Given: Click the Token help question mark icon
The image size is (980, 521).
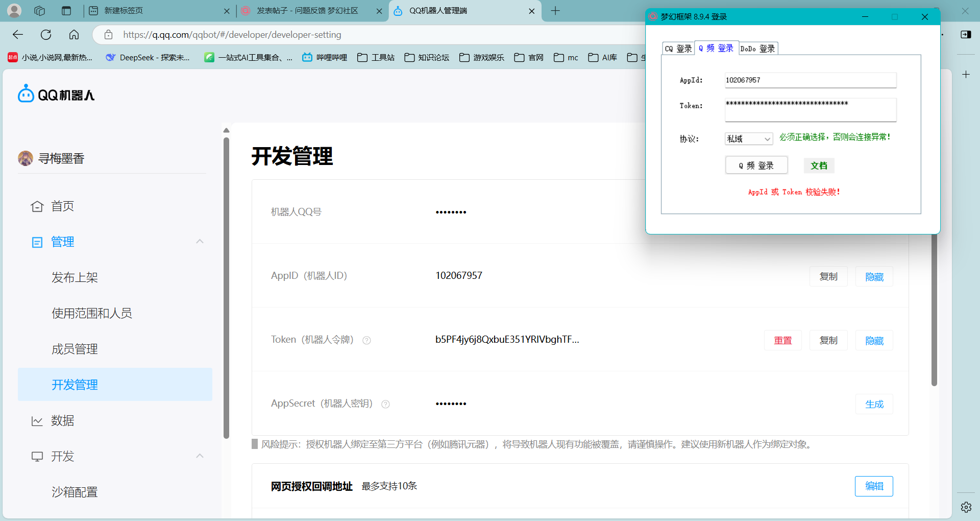Looking at the screenshot, I should [x=366, y=340].
